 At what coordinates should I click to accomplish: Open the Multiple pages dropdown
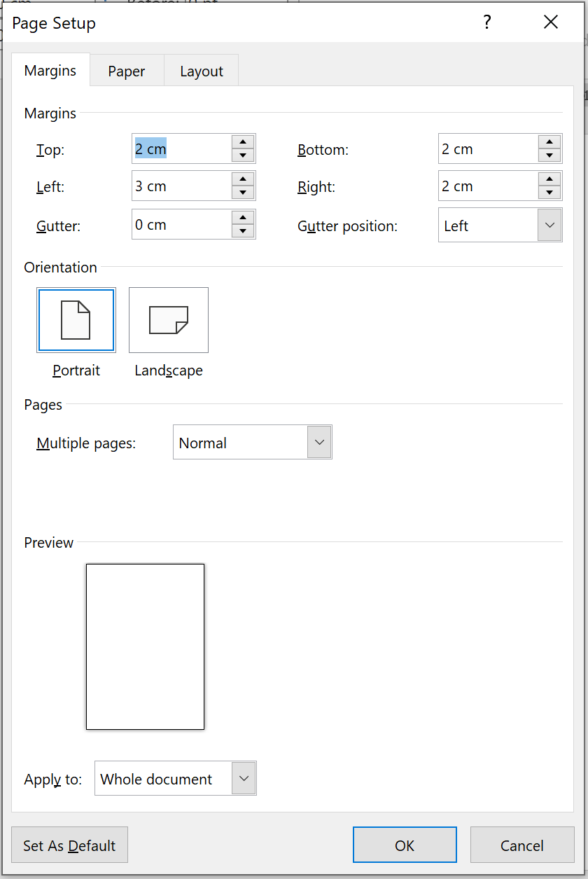point(319,442)
